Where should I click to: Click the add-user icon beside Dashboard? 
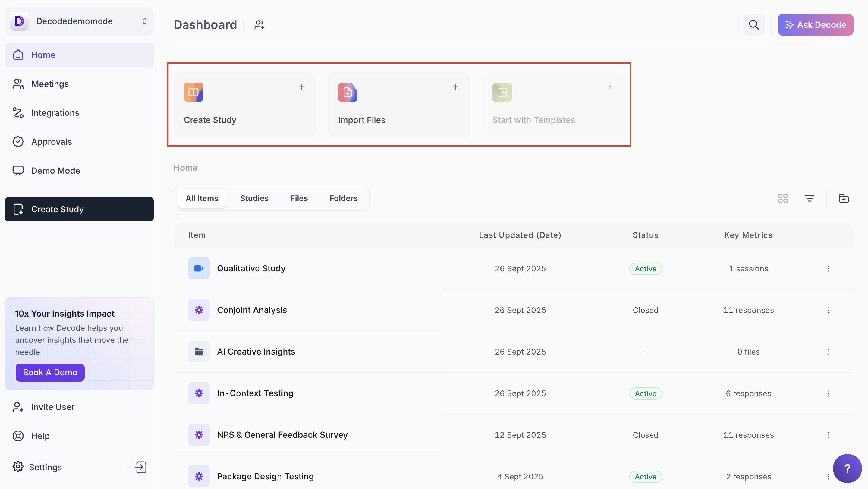[x=259, y=25]
